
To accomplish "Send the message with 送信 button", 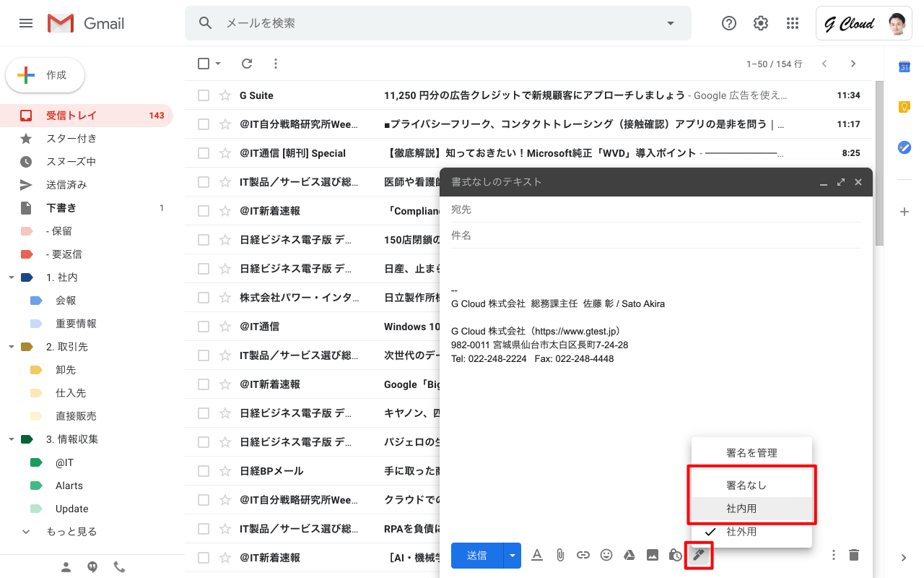I will pyautogui.click(x=477, y=555).
